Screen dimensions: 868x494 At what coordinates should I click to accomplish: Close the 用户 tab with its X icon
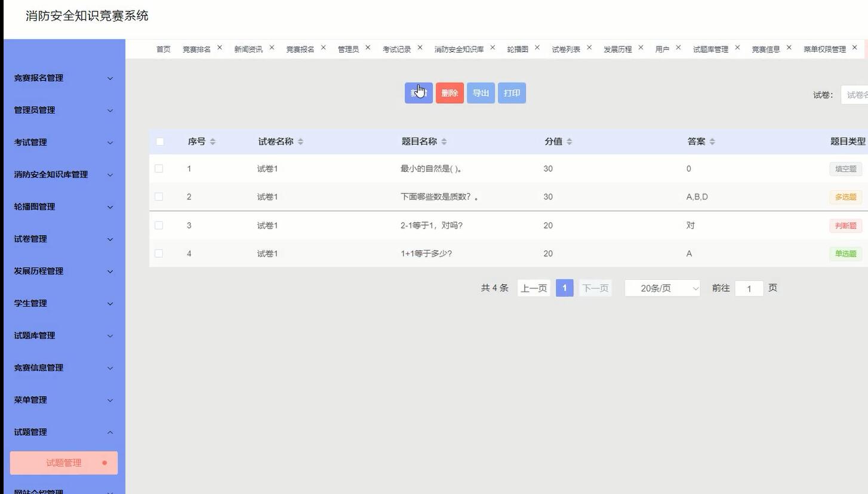coord(678,47)
